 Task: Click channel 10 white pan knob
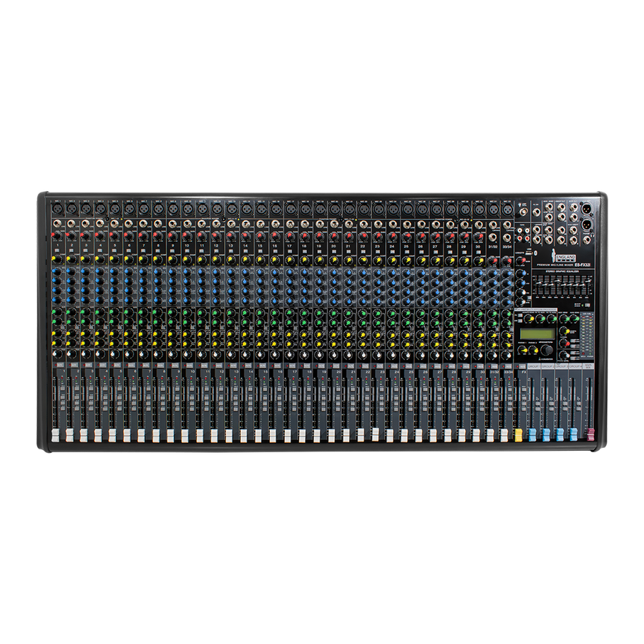(x=187, y=354)
